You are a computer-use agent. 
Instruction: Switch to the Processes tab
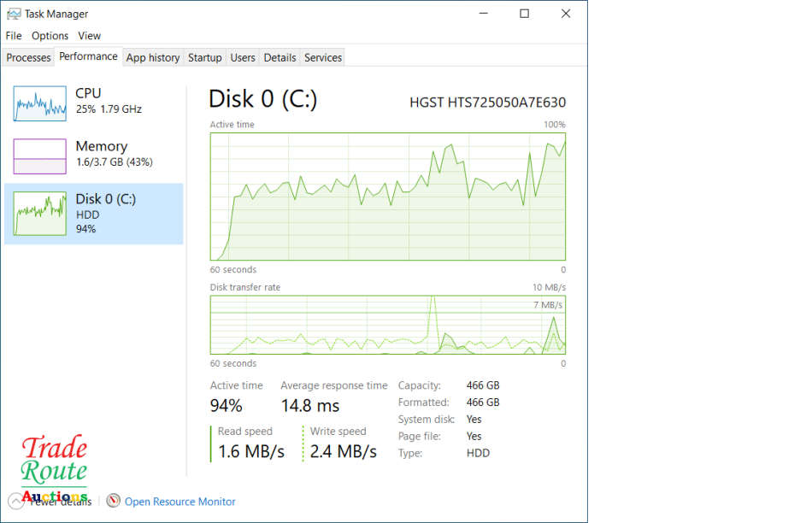(29, 57)
